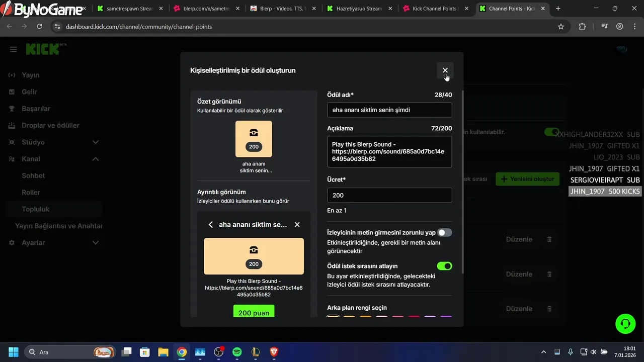Screen dimensions: 644x362
Task: Open File Explorer from the taskbar
Action: (163, 352)
